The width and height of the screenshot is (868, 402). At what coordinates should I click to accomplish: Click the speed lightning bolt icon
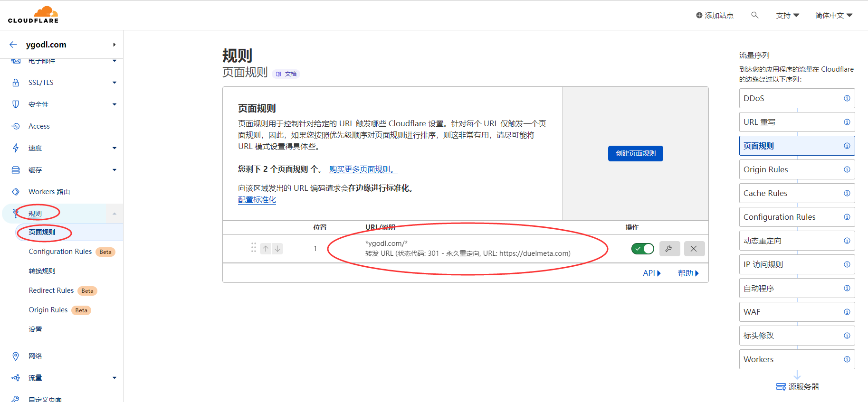[x=16, y=148]
